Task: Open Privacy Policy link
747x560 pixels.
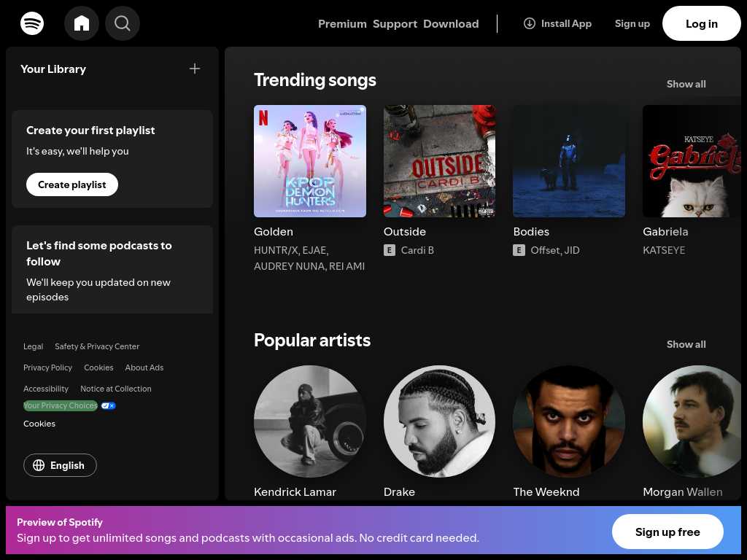Action: (x=47, y=367)
